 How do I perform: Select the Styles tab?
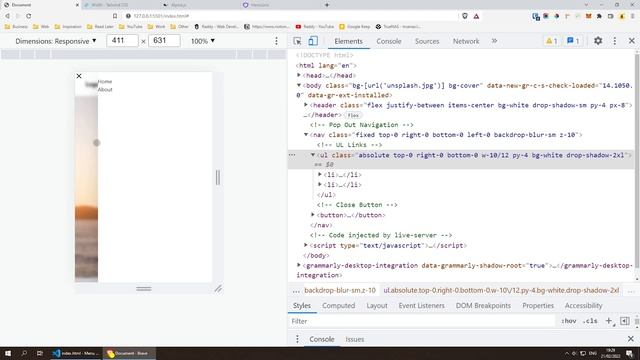[302, 306]
